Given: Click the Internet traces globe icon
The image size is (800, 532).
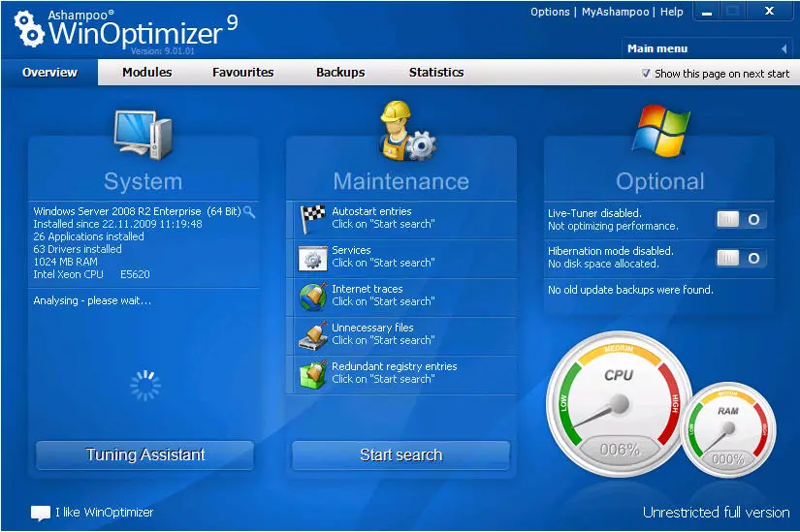Looking at the screenshot, I should coord(312,297).
